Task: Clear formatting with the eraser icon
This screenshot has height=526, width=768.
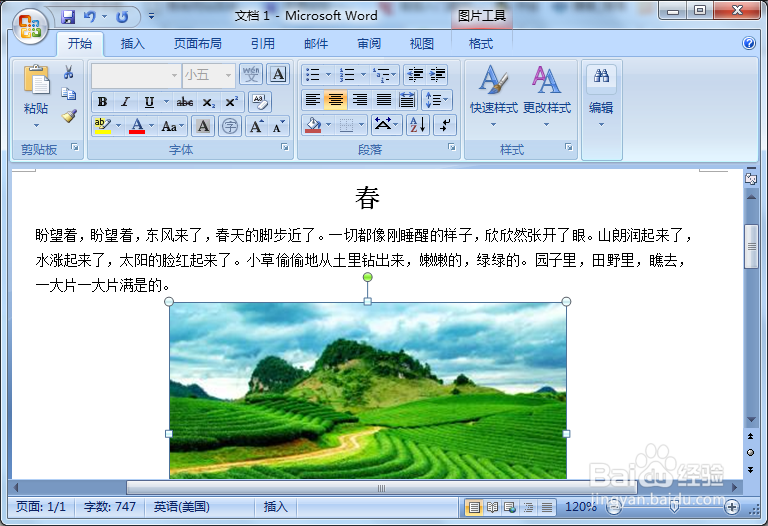Action: tap(260, 101)
